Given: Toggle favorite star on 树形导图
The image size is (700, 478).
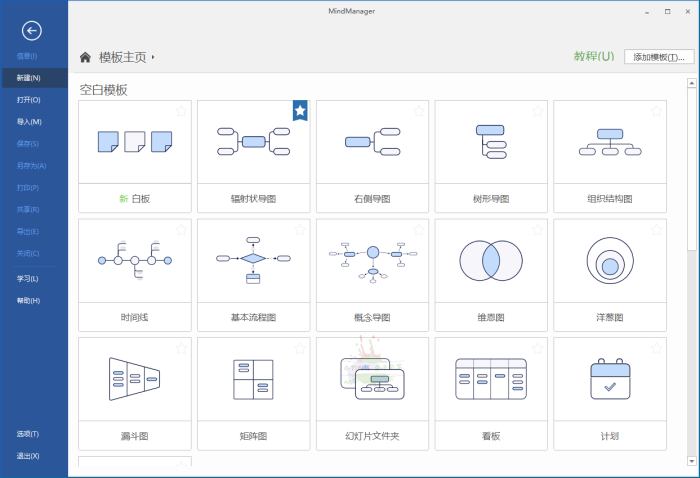Looking at the screenshot, I should [x=538, y=110].
